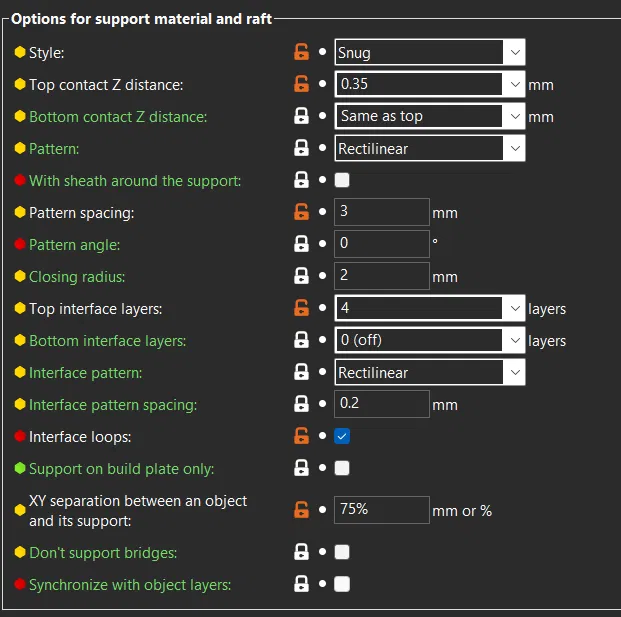
Task: Expand the Bottom contact Z distance dropdown
Action: tap(514, 116)
